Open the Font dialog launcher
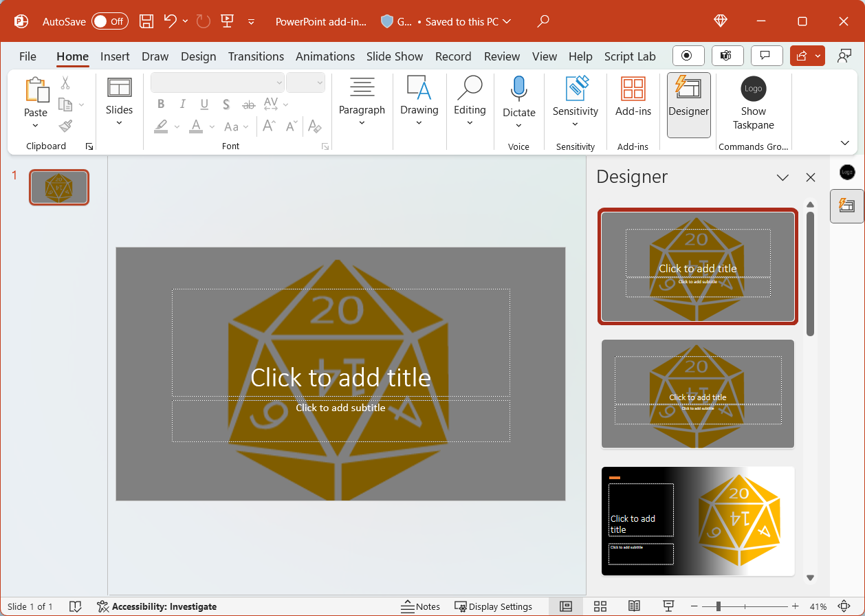This screenshot has height=616, width=865. (x=326, y=146)
